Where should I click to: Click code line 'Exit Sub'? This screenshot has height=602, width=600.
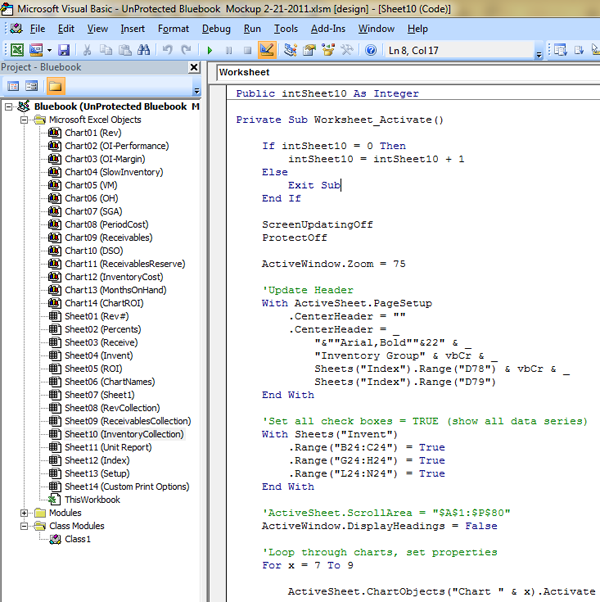[x=314, y=185]
